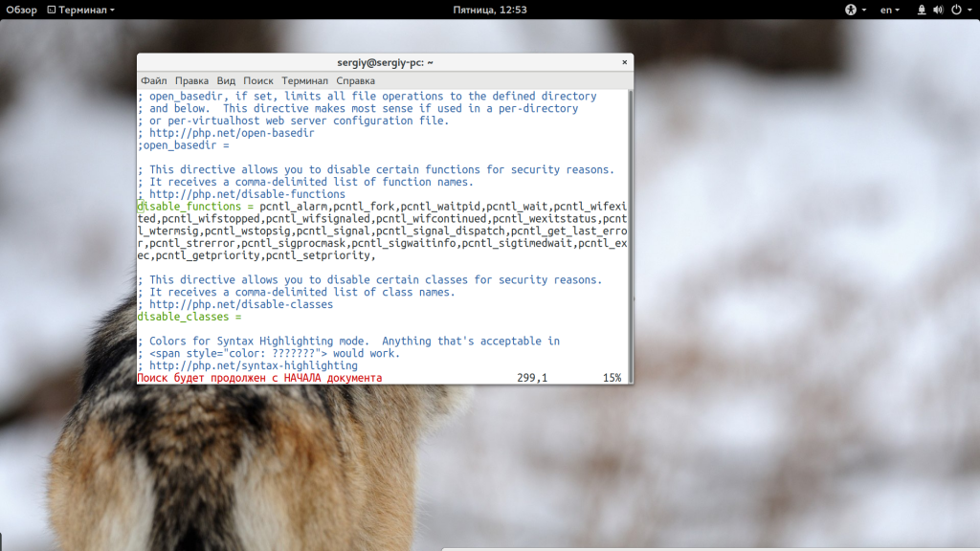
Task: Click the Пятница, 12:53 clock
Action: click(x=489, y=10)
